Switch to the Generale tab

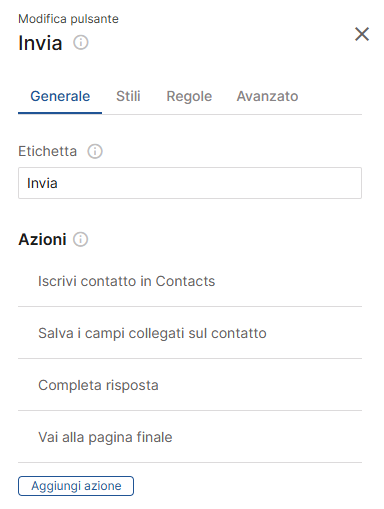coord(60,96)
